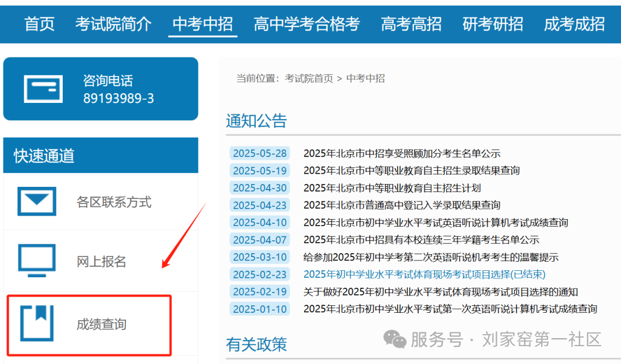Click the 通知公告 section heading
The image size is (621, 364).
tap(256, 121)
